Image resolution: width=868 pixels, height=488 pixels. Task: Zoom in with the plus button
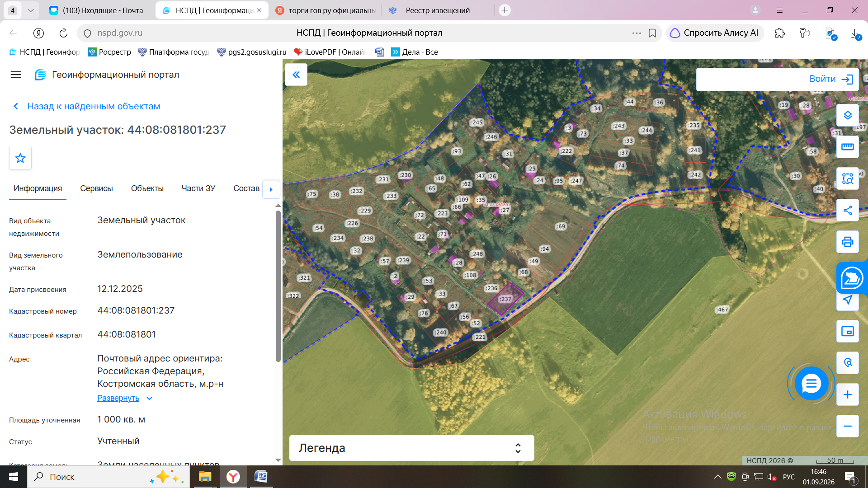[848, 394]
